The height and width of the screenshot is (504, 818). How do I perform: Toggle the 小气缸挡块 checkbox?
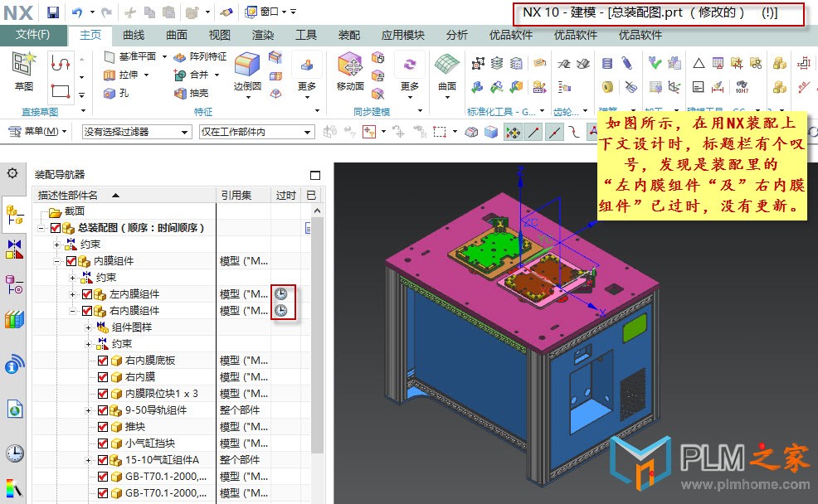[103, 443]
